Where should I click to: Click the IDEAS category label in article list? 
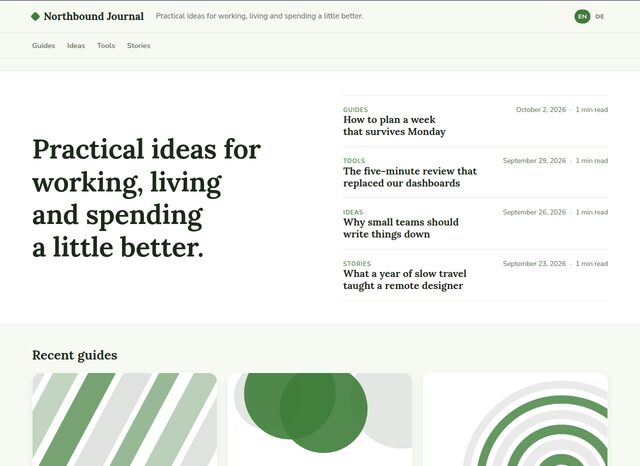tap(353, 212)
